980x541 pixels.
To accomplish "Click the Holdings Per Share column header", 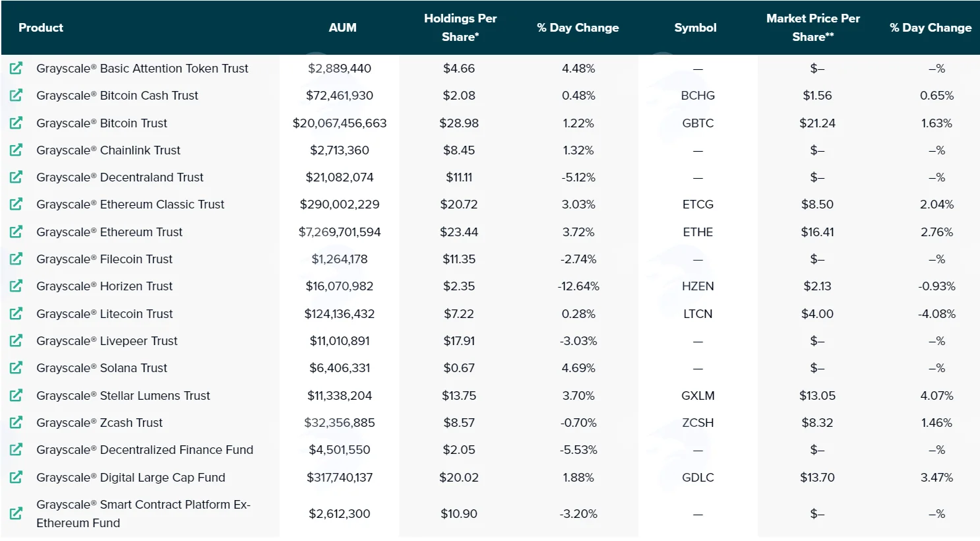I will (x=460, y=28).
